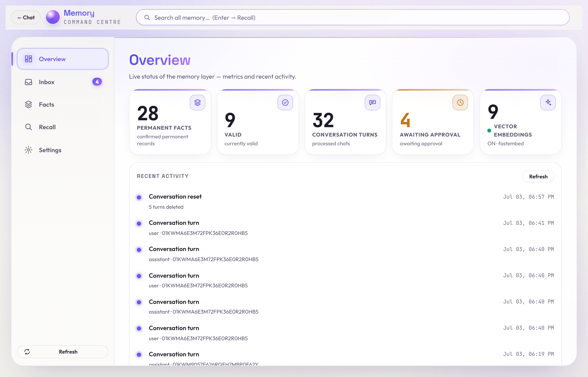Go back to Chat
The height and width of the screenshot is (377, 588).
(26, 17)
